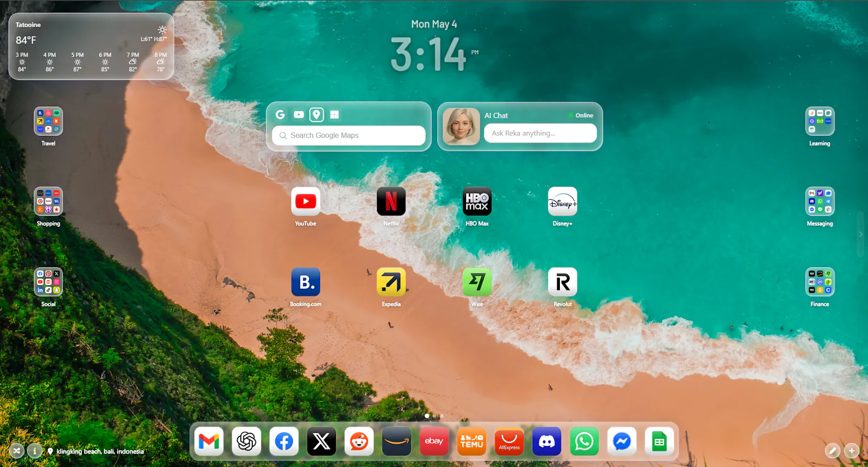This screenshot has width=868, height=467.
Task: Expand the Messaging folder
Action: point(820,201)
